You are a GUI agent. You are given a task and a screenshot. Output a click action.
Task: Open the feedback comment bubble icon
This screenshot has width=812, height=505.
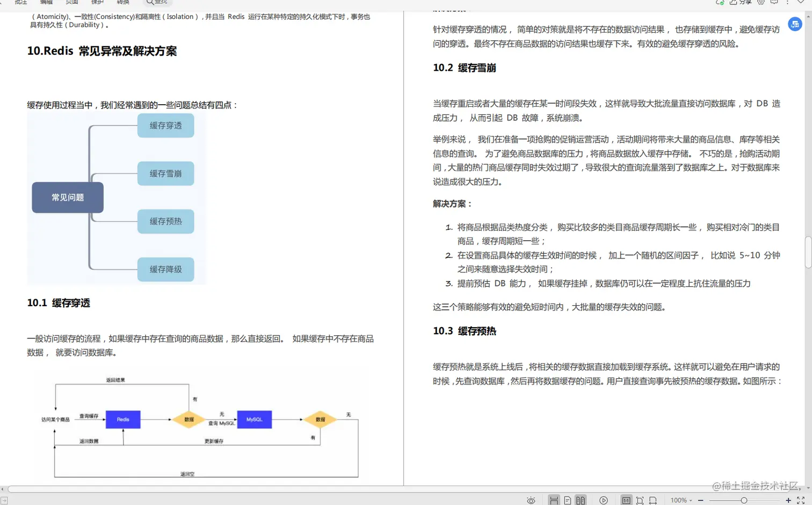774,2
